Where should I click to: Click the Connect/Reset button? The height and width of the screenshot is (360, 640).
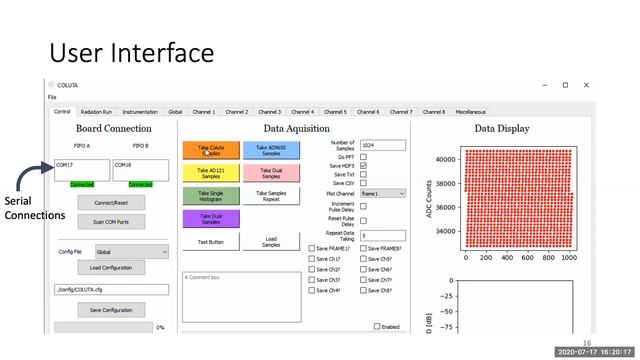(x=111, y=202)
